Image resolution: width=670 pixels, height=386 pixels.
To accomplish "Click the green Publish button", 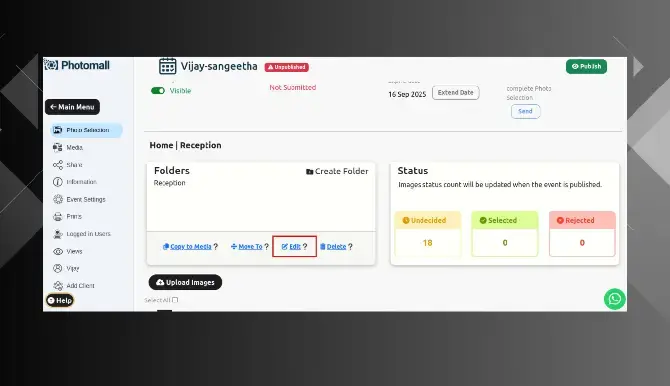I will point(586,66).
